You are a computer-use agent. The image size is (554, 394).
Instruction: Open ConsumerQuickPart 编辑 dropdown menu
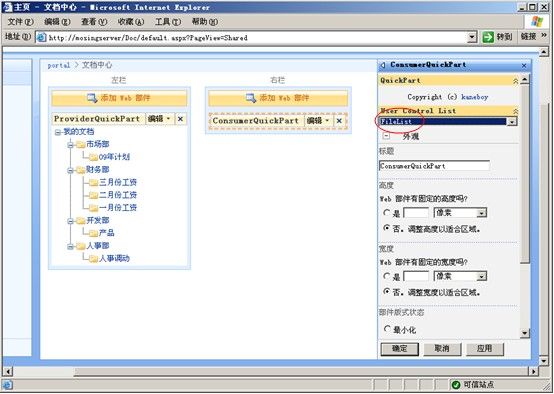[318, 121]
